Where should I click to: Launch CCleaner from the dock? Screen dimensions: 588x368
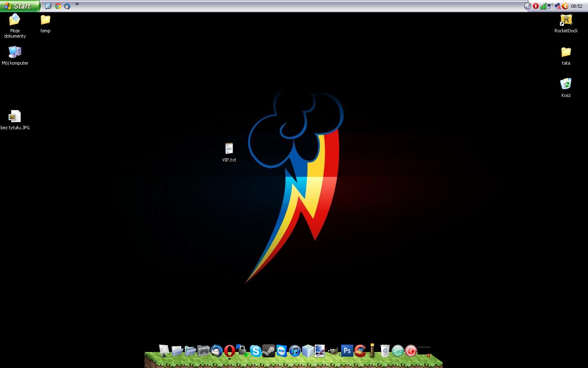click(360, 351)
